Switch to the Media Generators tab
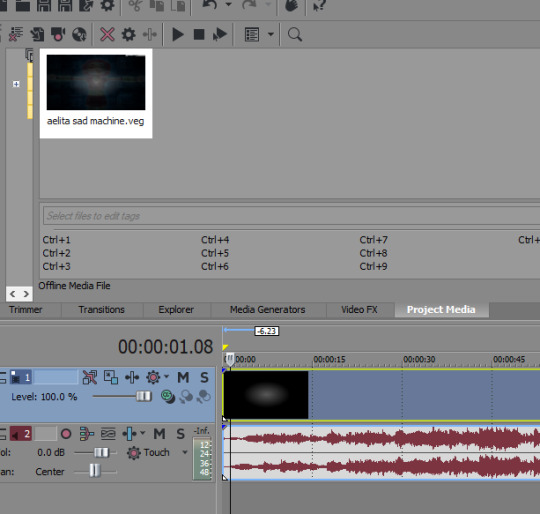Screen dimensions: 540x514 268,310
